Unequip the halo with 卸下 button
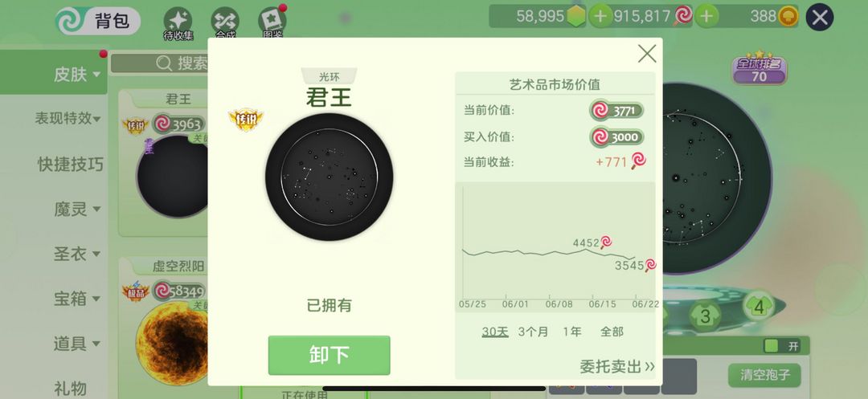Viewport: 868px width, 399px height. [x=330, y=355]
